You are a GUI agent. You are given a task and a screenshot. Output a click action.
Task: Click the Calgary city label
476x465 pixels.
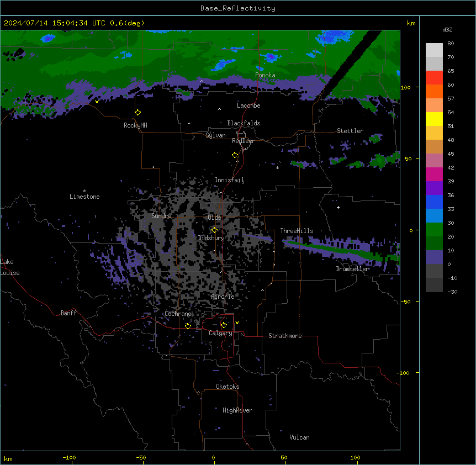tap(221, 333)
